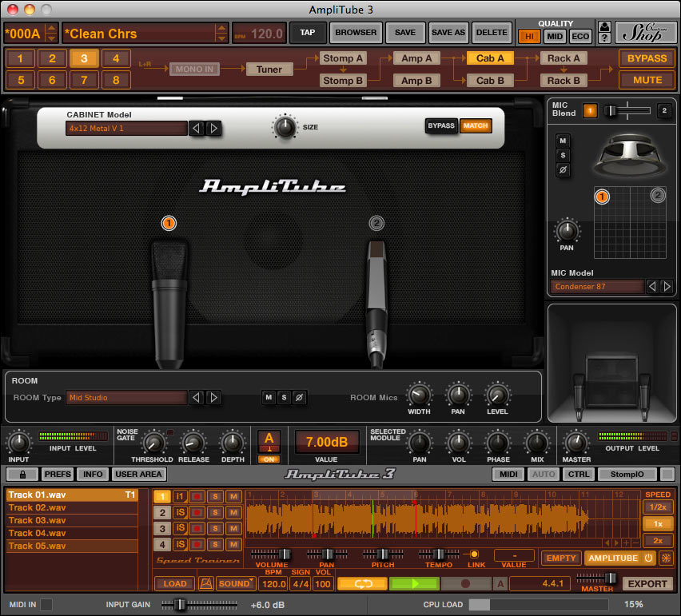Open the Cab B module
The height and width of the screenshot is (616, 681).
(x=489, y=80)
